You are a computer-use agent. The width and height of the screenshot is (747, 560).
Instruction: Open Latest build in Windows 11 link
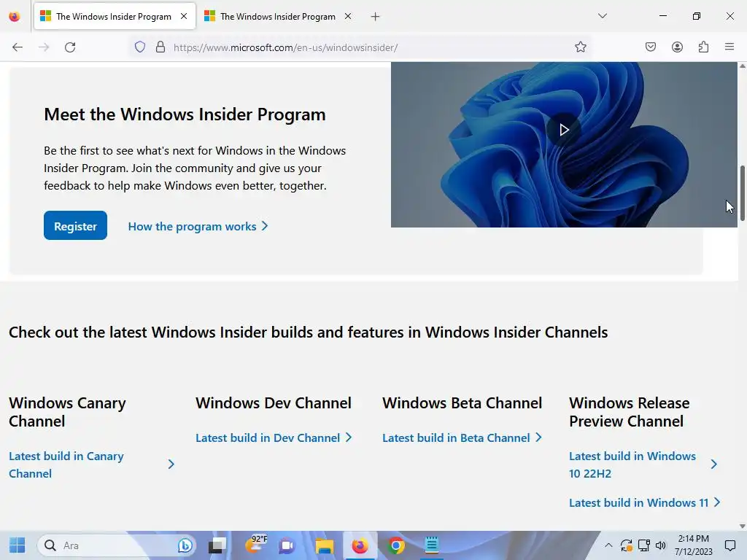[645, 502]
